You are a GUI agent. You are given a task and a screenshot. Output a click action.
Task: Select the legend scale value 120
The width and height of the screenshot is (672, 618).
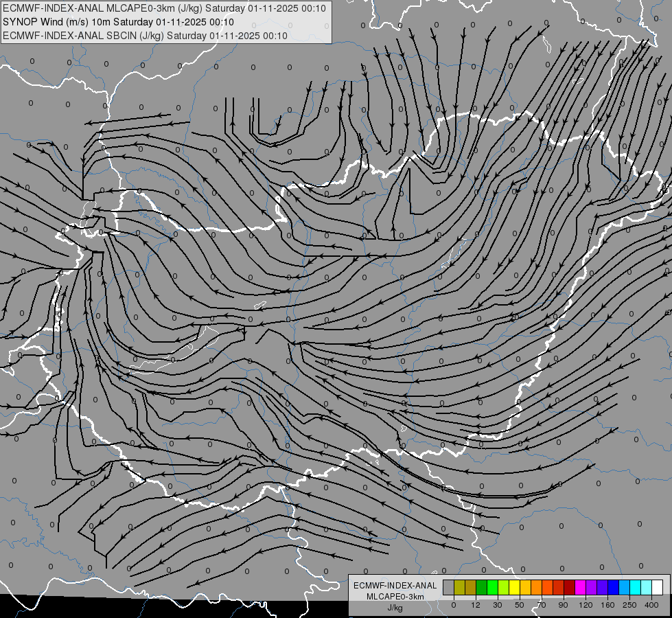(x=586, y=605)
